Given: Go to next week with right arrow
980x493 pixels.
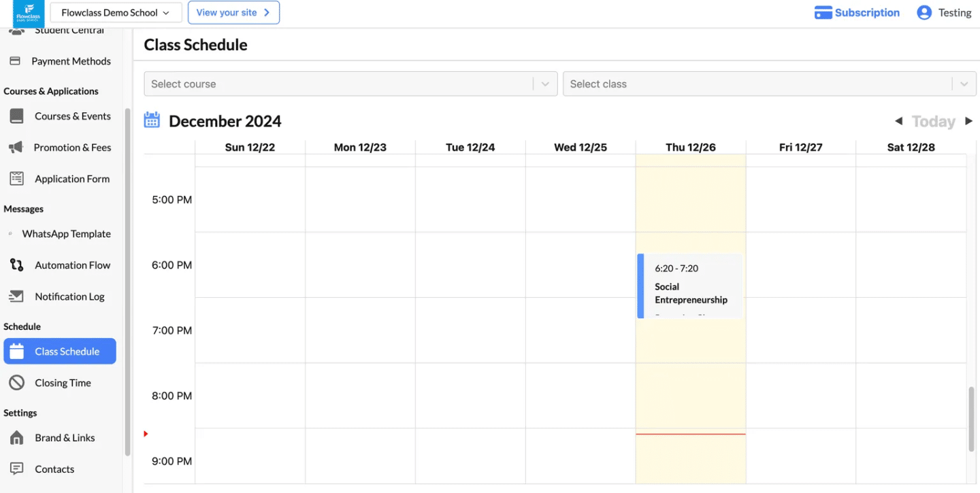Looking at the screenshot, I should [x=969, y=121].
